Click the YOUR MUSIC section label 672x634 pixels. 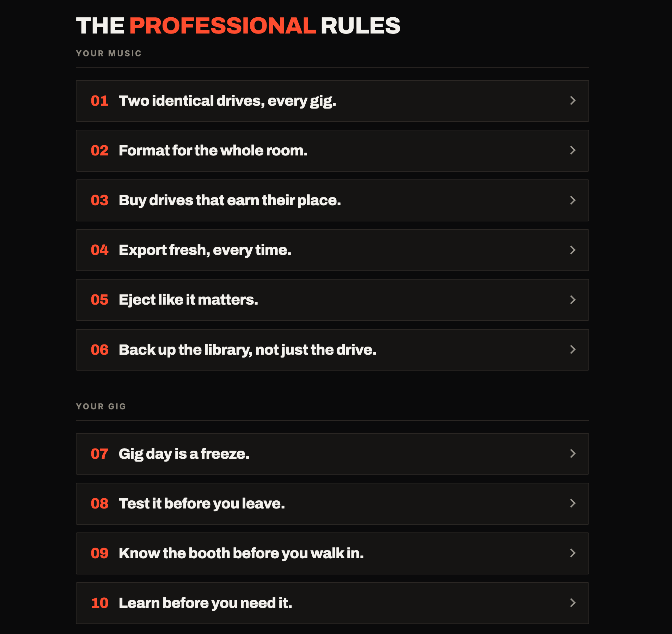[x=109, y=53]
